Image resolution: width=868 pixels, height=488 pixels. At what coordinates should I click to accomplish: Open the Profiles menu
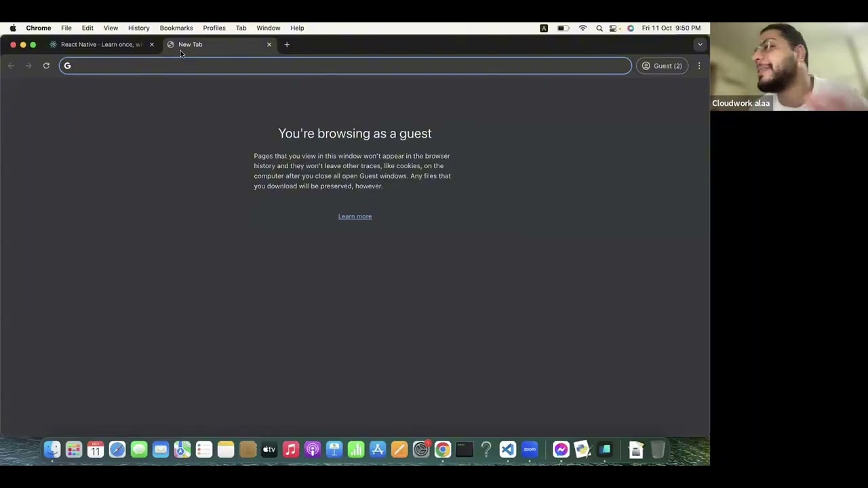(214, 28)
